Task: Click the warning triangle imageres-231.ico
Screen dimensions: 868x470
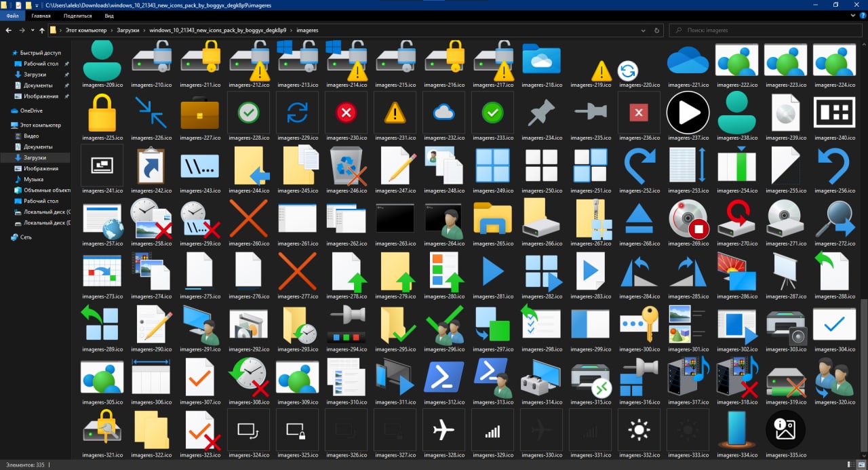Action: (x=395, y=113)
